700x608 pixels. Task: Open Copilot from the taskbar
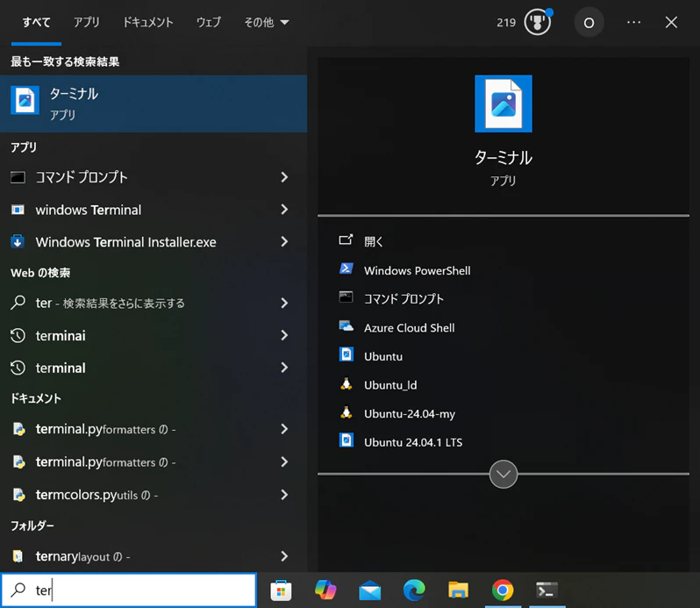pos(325,590)
